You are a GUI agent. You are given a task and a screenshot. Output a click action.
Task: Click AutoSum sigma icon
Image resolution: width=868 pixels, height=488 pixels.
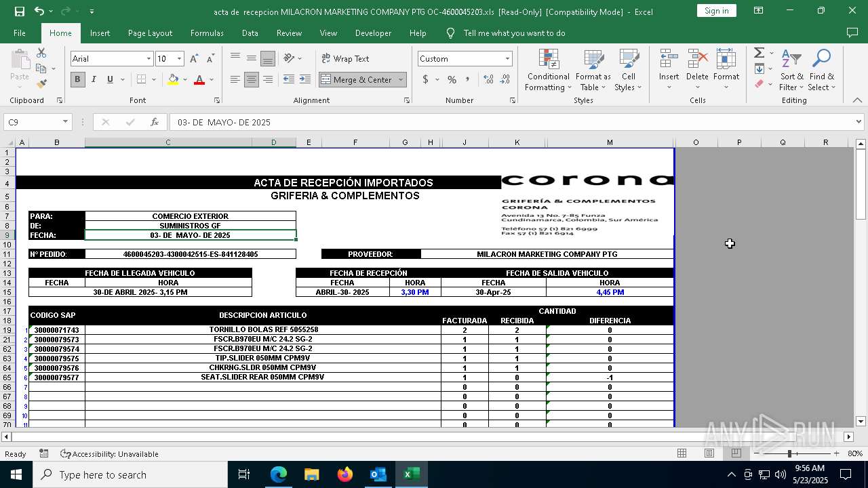coord(759,53)
